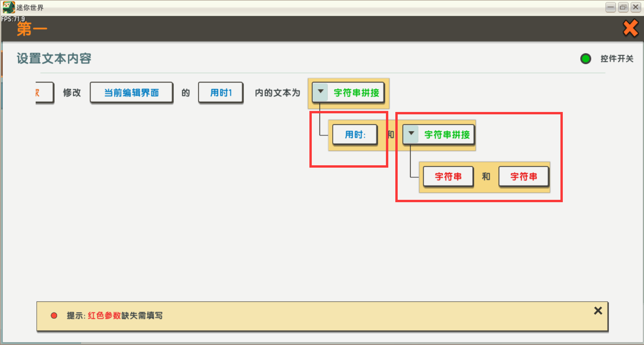Click the red dot in hint bar
Screen dimensions: 644x345
click(54, 315)
